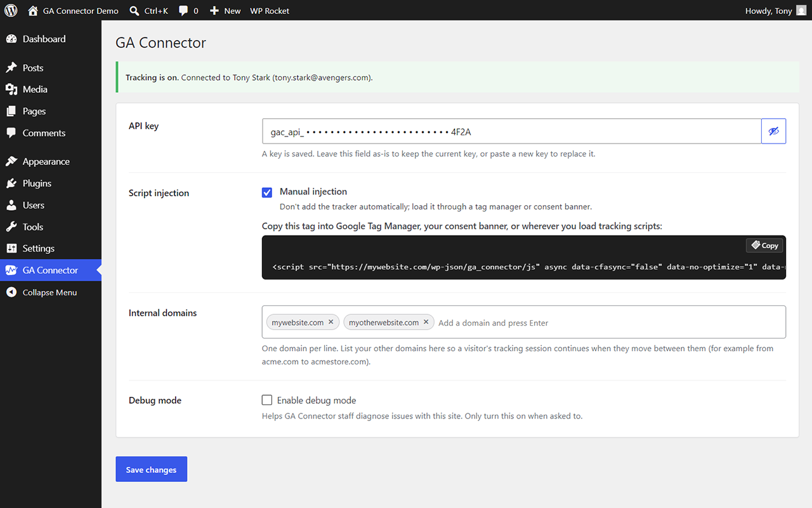Viewport: 812px width, 508px height.
Task: Click the Dashboard gauge icon
Action: tap(11, 39)
